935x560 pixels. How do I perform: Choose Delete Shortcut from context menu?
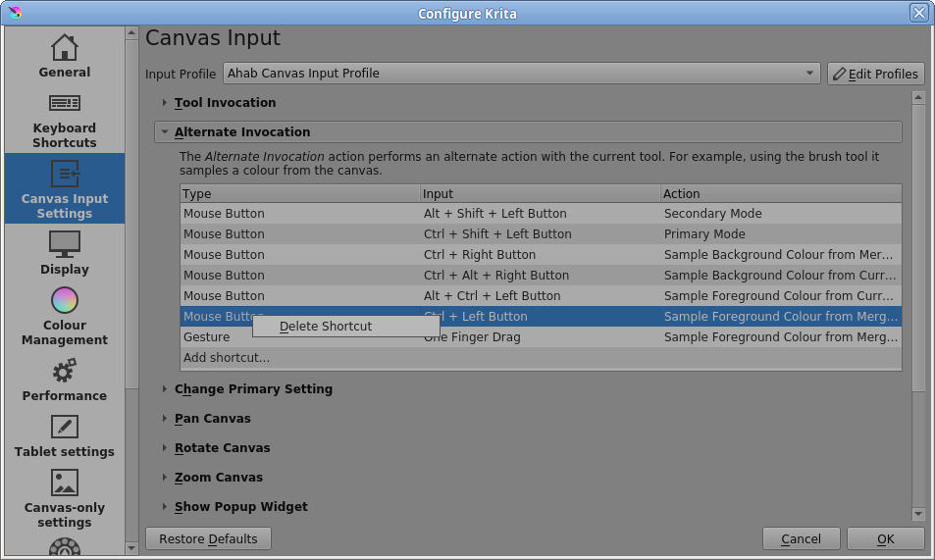coord(346,327)
